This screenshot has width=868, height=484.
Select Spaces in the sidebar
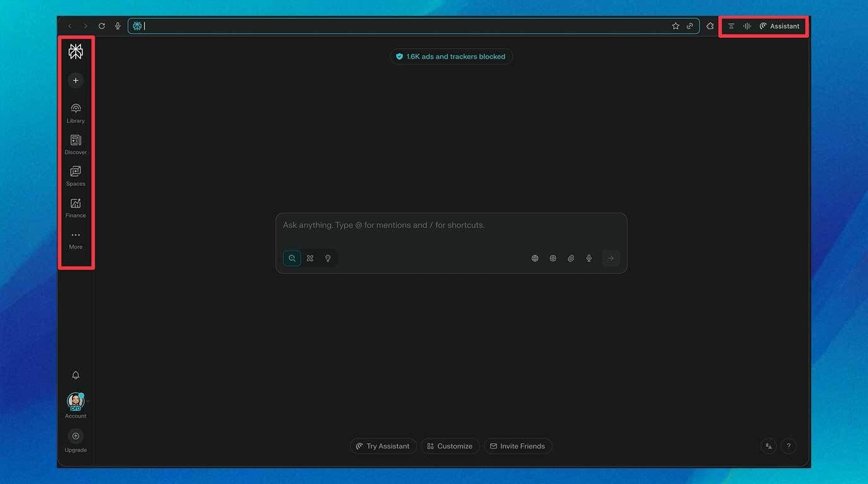click(x=75, y=175)
